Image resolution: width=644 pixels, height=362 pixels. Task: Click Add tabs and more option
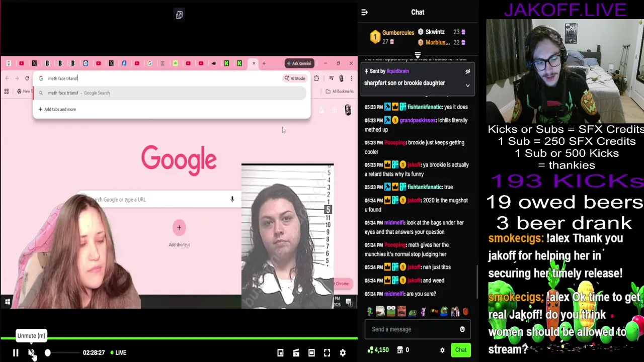(57, 110)
